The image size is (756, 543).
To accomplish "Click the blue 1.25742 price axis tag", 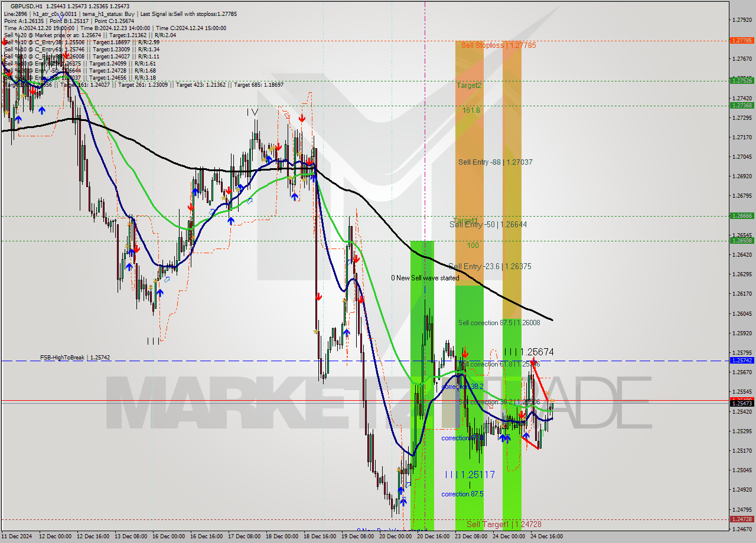I will [x=741, y=360].
